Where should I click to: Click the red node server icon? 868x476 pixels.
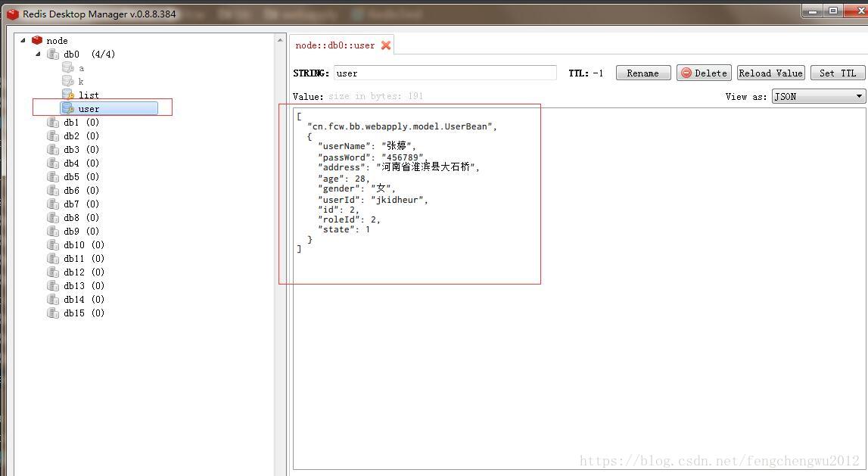37,40
